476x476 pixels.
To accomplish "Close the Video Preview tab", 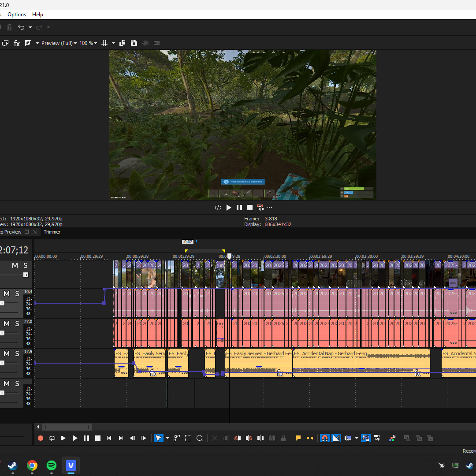I will point(35,232).
